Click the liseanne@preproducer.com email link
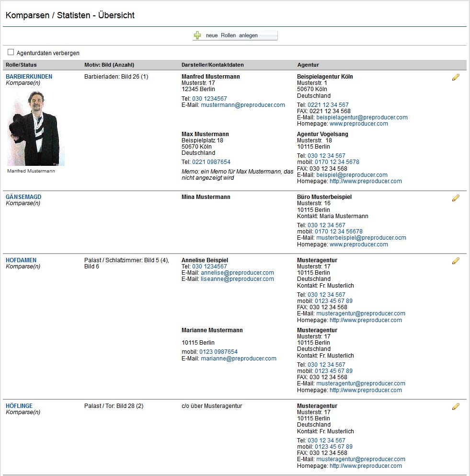This screenshot has width=470, height=476. point(237,279)
